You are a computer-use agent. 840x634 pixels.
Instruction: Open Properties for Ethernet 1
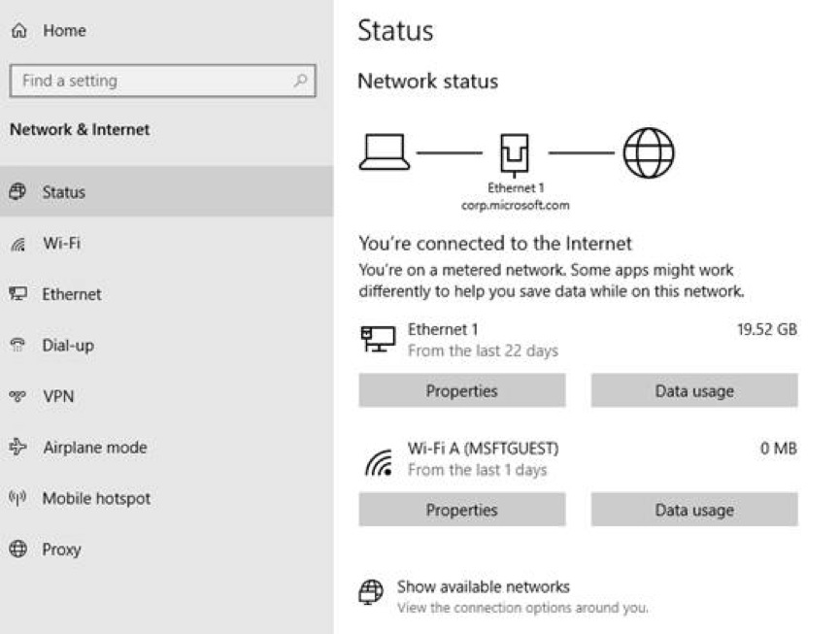tap(460, 390)
